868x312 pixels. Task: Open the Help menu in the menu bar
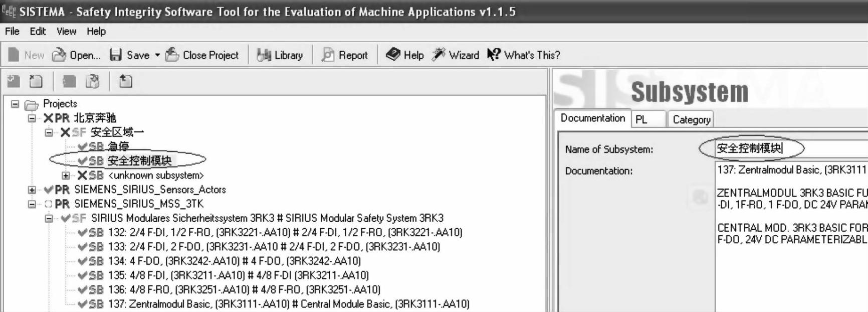[96, 31]
